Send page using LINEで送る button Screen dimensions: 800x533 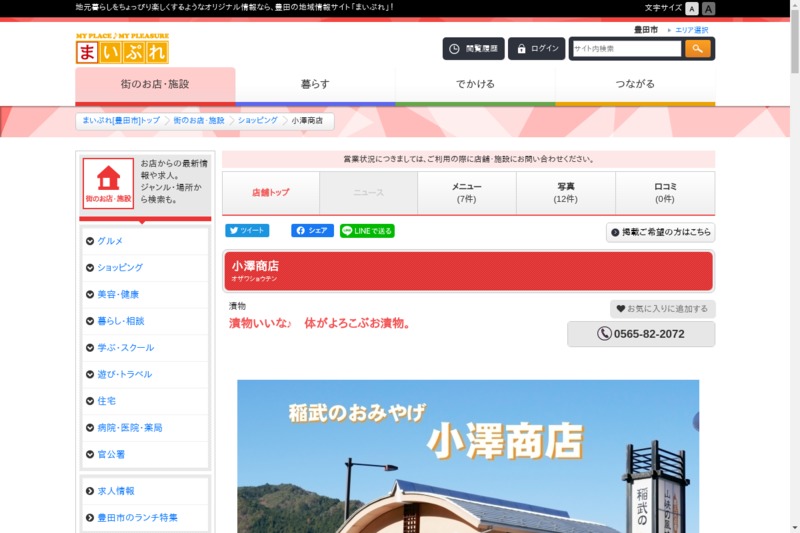click(367, 230)
